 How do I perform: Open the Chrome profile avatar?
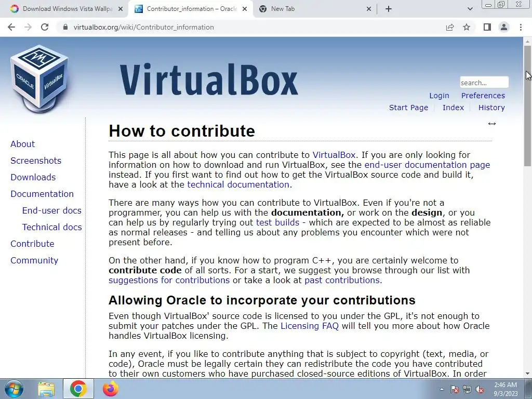(x=504, y=27)
